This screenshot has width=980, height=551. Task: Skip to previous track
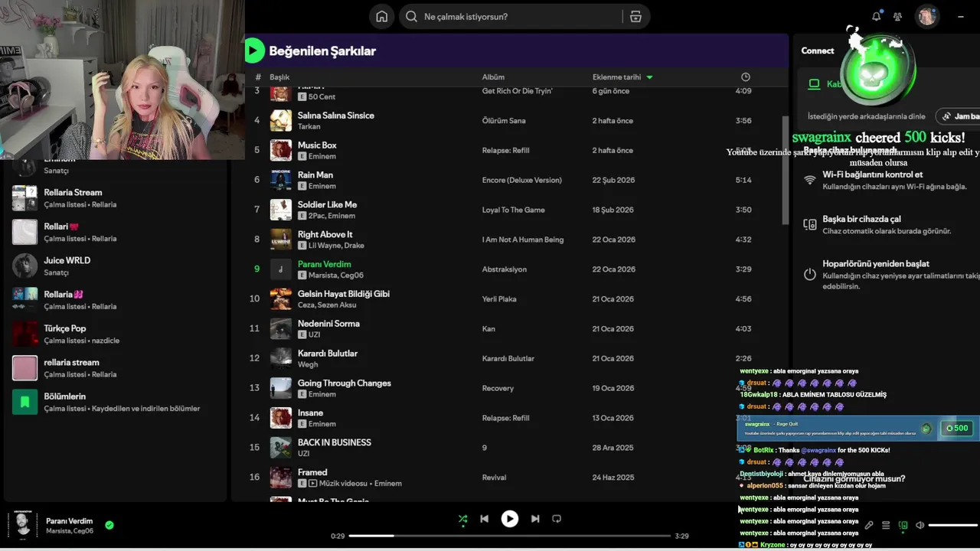pyautogui.click(x=484, y=519)
